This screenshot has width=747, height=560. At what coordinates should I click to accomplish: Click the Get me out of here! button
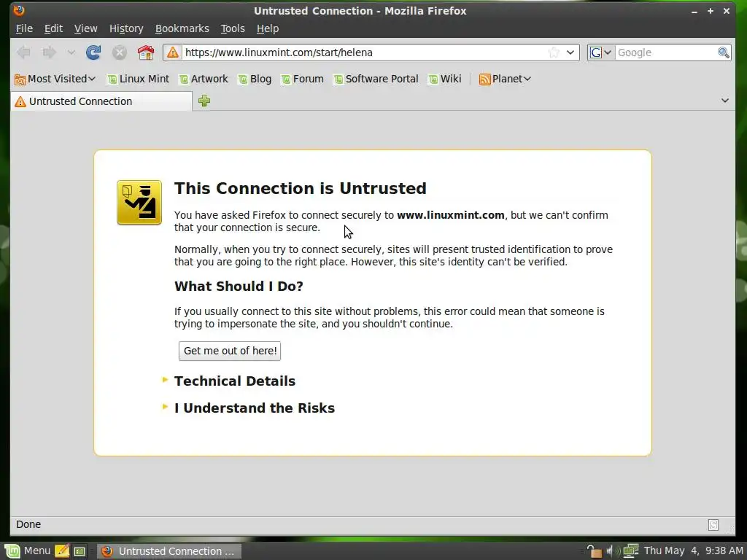click(230, 351)
